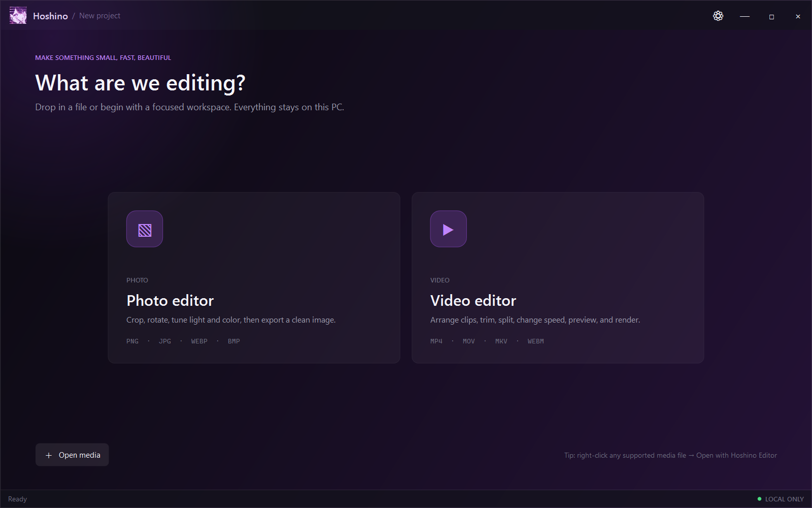The width and height of the screenshot is (812, 508).
Task: Click the Hoshino breadcrumb title
Action: pyautogui.click(x=50, y=16)
